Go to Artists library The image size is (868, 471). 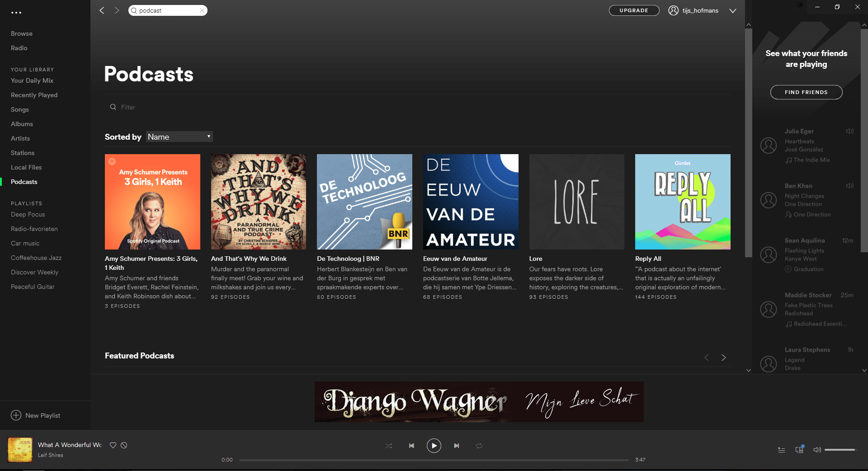[20, 138]
